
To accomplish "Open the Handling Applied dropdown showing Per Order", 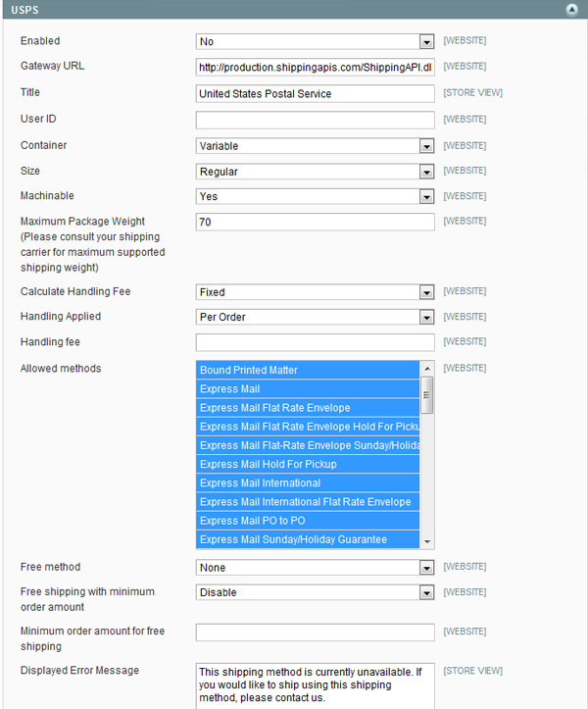I will (315, 317).
